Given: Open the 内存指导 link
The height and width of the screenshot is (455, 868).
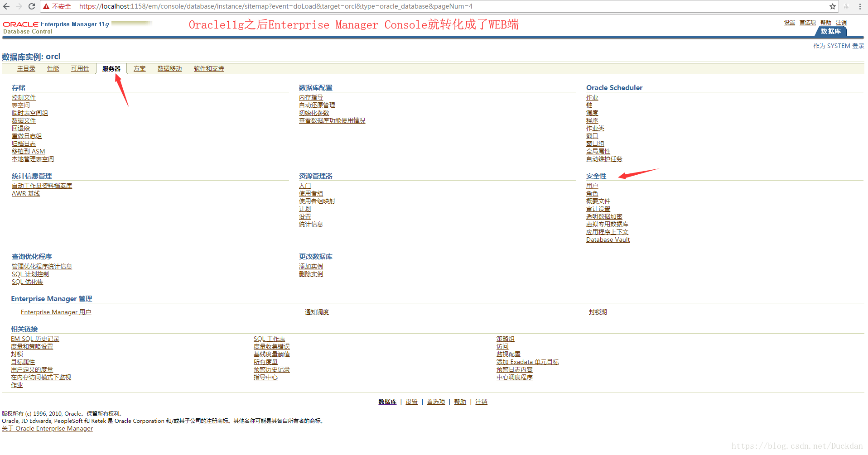Looking at the screenshot, I should pyautogui.click(x=311, y=98).
